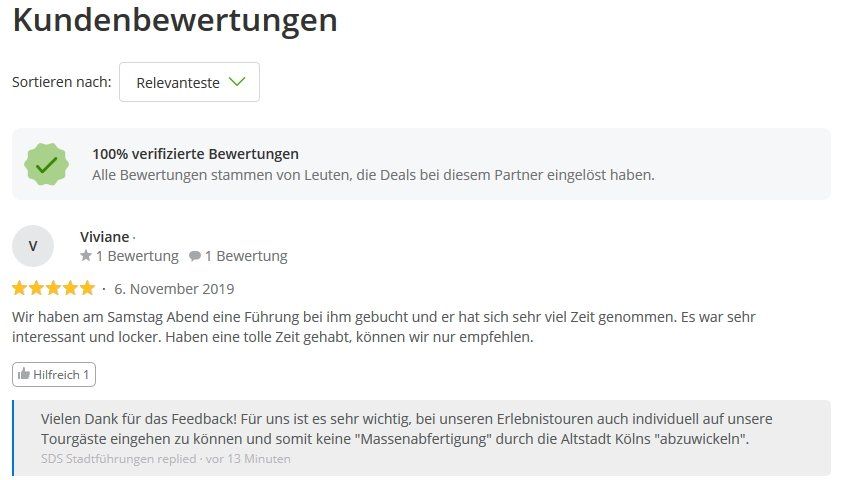Click the first yellow rating star
This screenshot has height=480, width=841.
[x=20, y=289]
